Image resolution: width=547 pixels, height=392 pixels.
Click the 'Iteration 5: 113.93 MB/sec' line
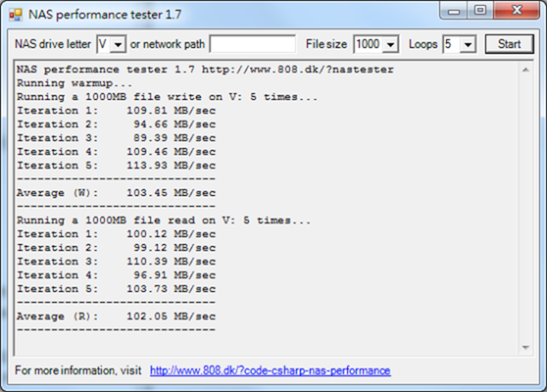(x=117, y=166)
